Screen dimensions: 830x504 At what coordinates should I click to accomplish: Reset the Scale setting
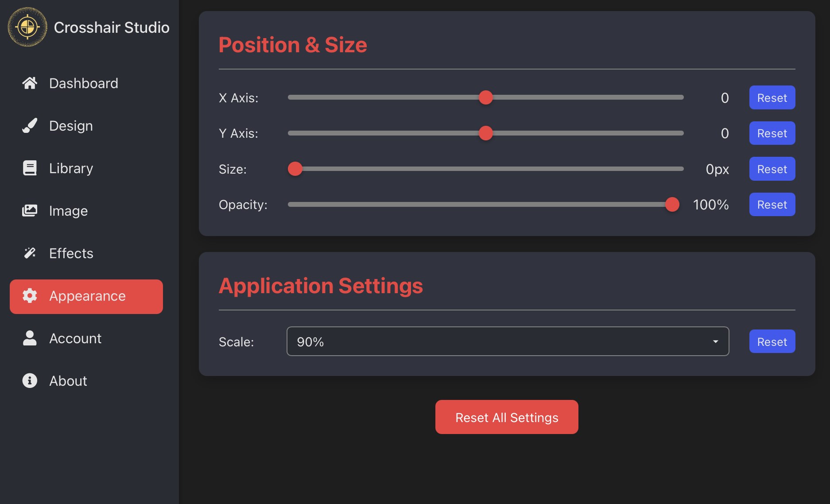(772, 341)
